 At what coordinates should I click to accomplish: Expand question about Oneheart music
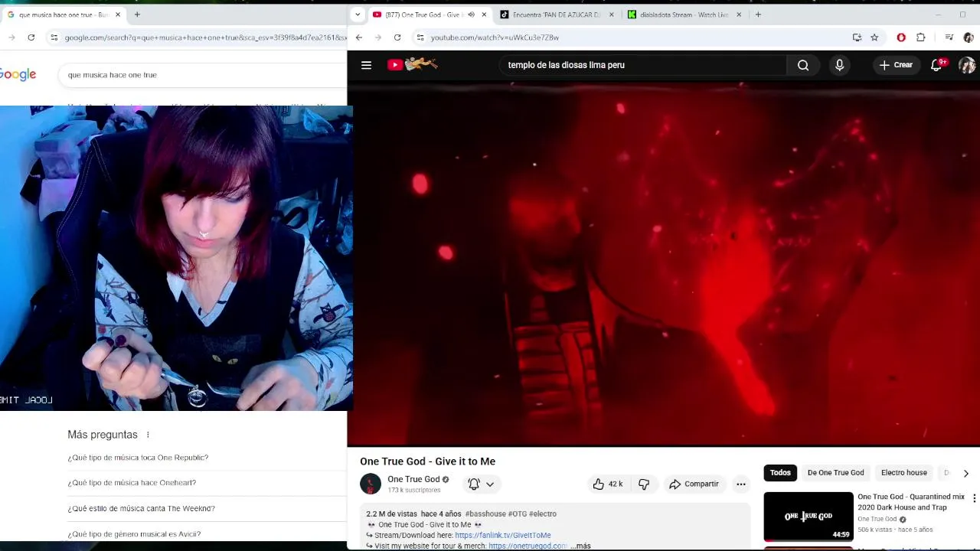[x=132, y=483]
